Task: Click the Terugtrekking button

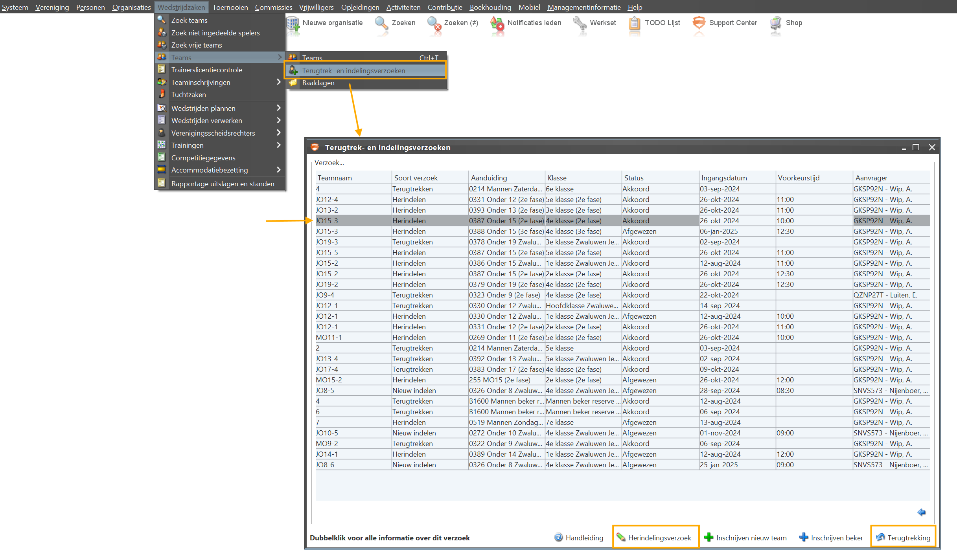Action: click(904, 538)
